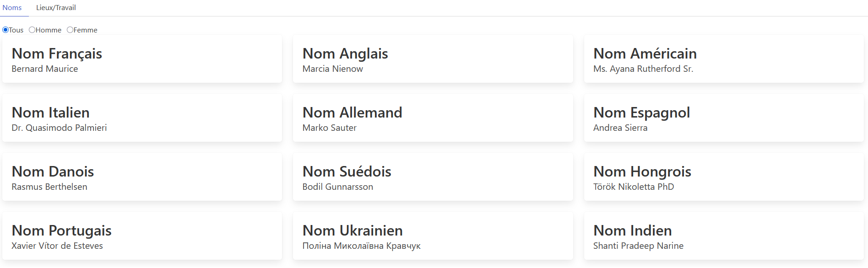
Task: Click the name Dr. Quasimodo Palmieri
Action: pos(59,128)
